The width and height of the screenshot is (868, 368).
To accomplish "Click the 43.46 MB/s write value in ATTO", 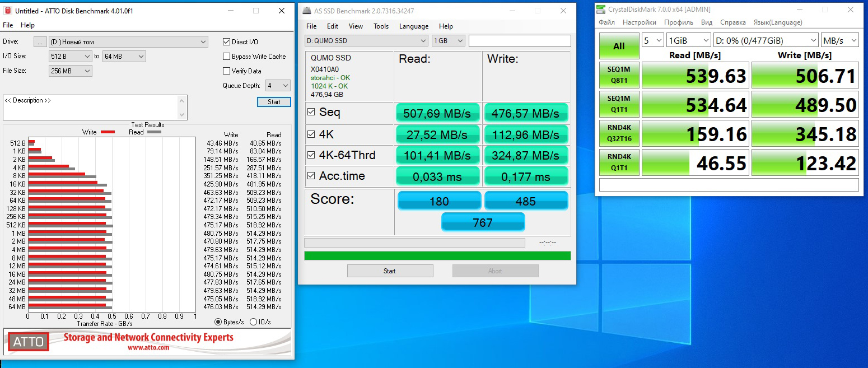I will [x=222, y=143].
